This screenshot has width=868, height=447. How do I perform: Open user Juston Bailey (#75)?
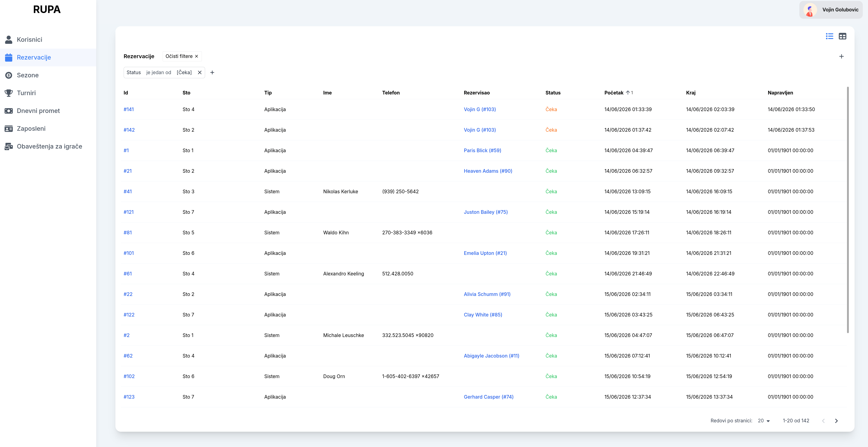485,212
